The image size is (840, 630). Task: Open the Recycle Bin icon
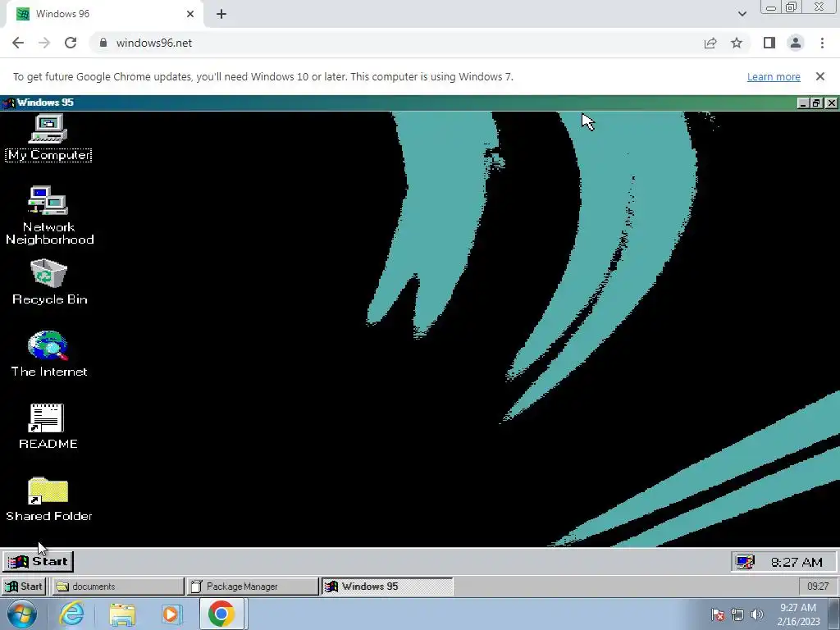click(48, 282)
